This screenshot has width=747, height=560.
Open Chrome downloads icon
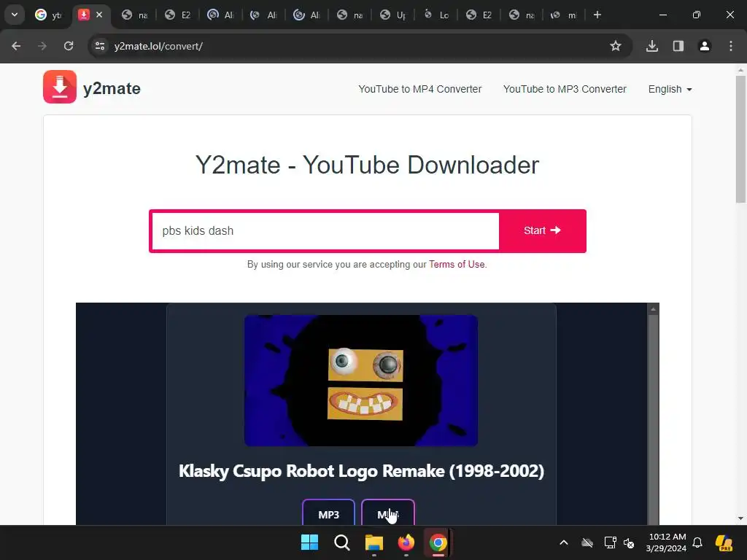click(x=651, y=46)
